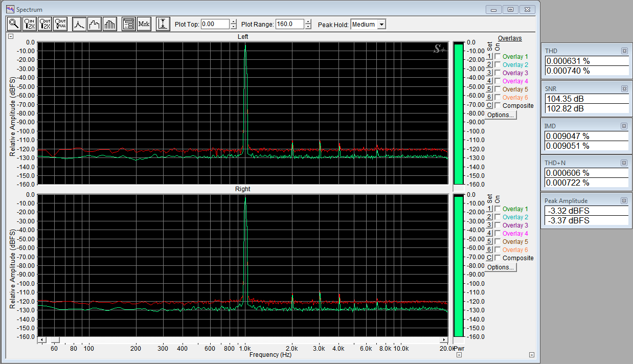Select the bar graph display mode
633x364 pixels.
(110, 24)
